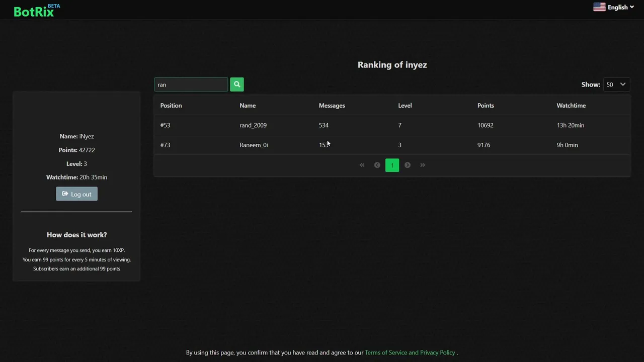Screen dimensions: 644x362
Task: Click position #73 cell
Action: pos(165,145)
